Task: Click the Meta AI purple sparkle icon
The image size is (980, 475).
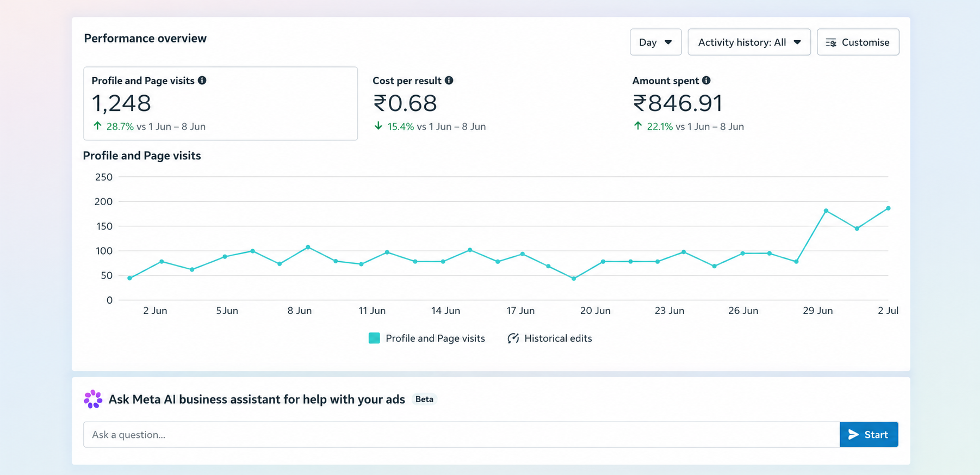Action: (x=93, y=399)
